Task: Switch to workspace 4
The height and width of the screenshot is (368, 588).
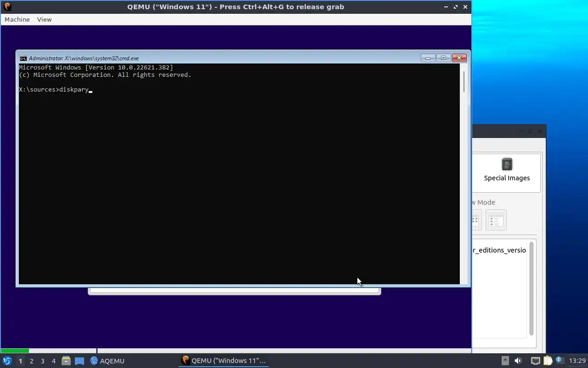Action: [53, 361]
